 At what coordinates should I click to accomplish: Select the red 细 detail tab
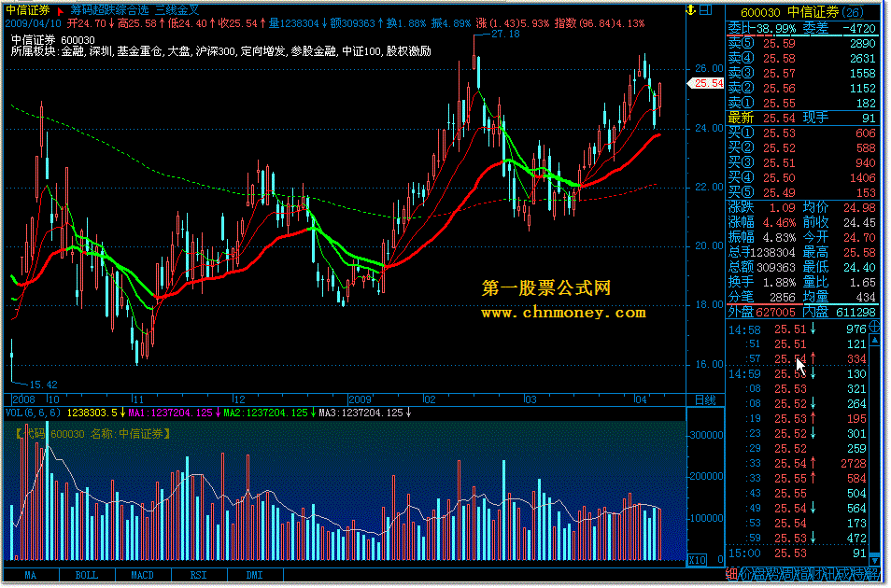[732, 574]
